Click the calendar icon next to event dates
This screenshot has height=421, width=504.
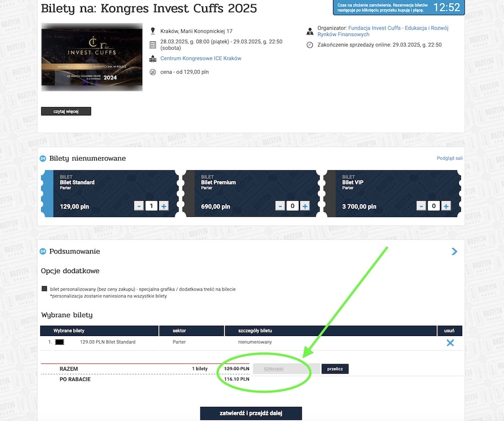[153, 45]
